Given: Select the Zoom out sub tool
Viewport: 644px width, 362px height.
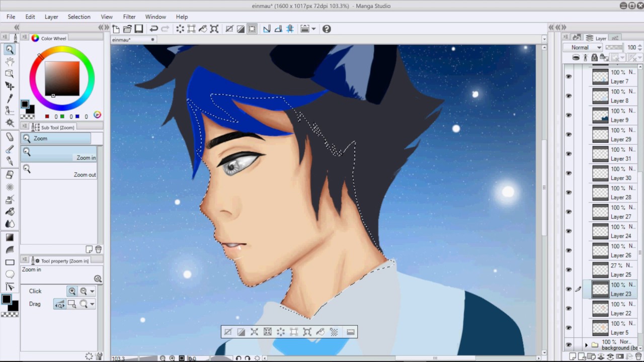Looking at the screenshot, I should (59, 171).
